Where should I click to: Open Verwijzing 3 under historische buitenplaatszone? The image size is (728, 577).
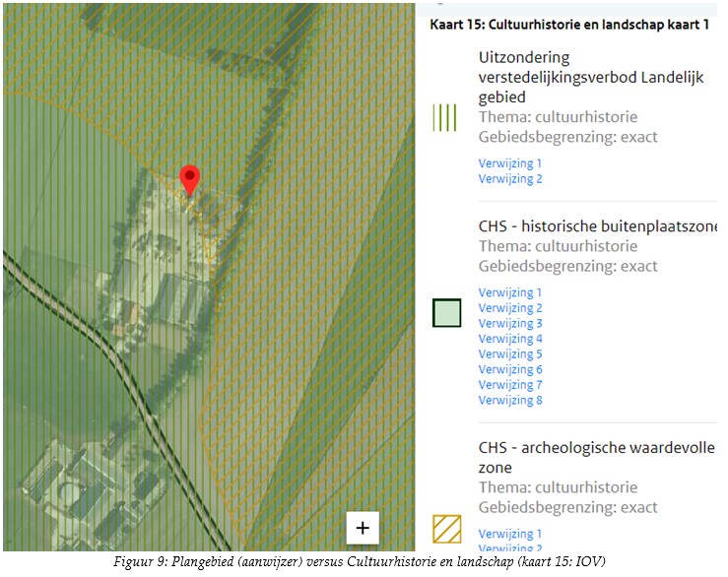pos(510,323)
